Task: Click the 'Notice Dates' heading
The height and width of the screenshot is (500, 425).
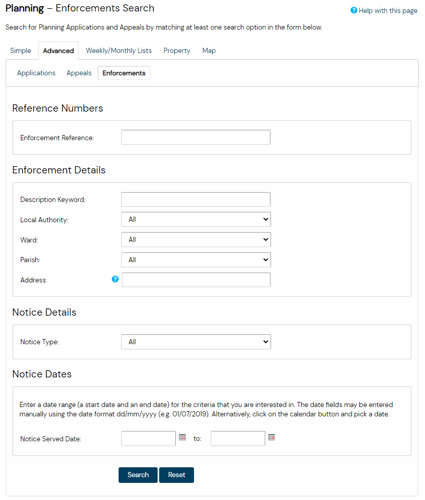Action: (x=42, y=374)
